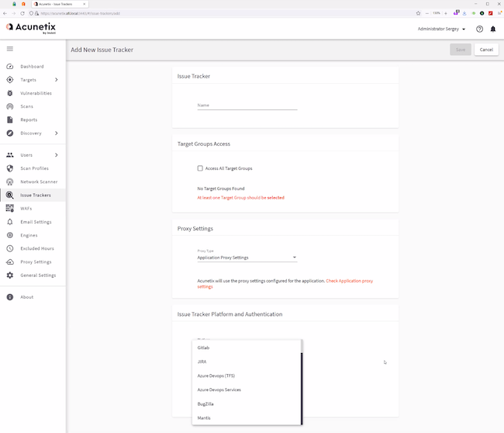Expand the Targets sidebar submenu chevron
Screen dimensions: 504x433
pos(57,80)
